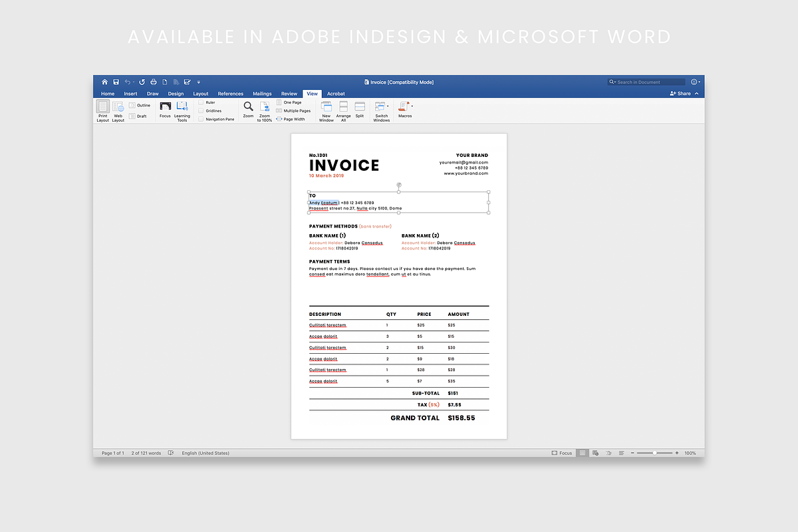The height and width of the screenshot is (532, 798).
Task: Enable the Gridlines checkbox
Action: pyautogui.click(x=201, y=111)
